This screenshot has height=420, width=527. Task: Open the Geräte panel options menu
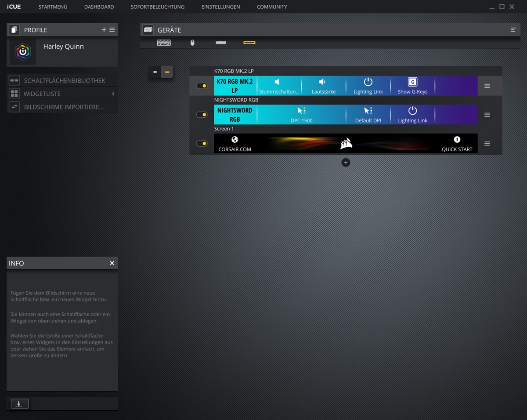513,30
